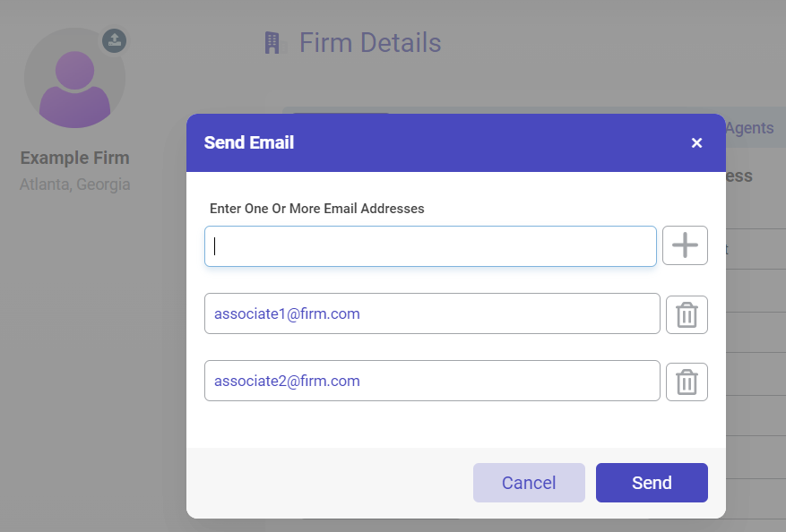Select the associate2@firm.com email field
786x532 pixels.
[432, 382]
